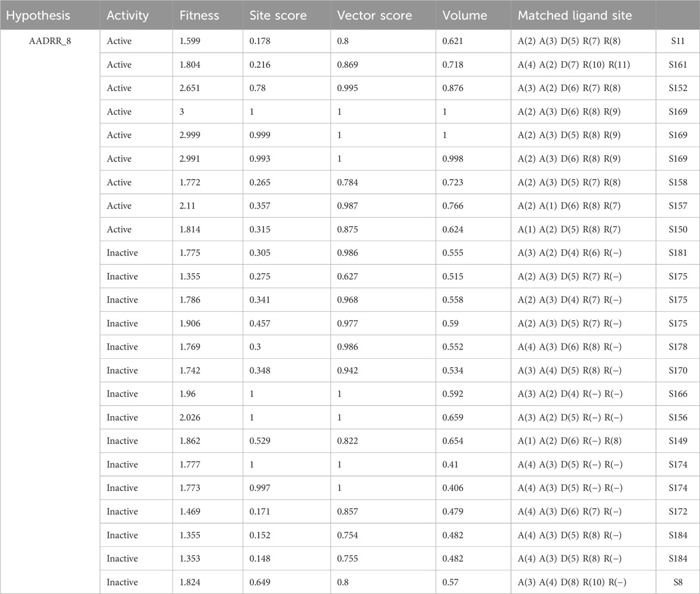Click the S181 ligand cell
Image resolution: width=700 pixels, height=594 pixels.
[678, 253]
